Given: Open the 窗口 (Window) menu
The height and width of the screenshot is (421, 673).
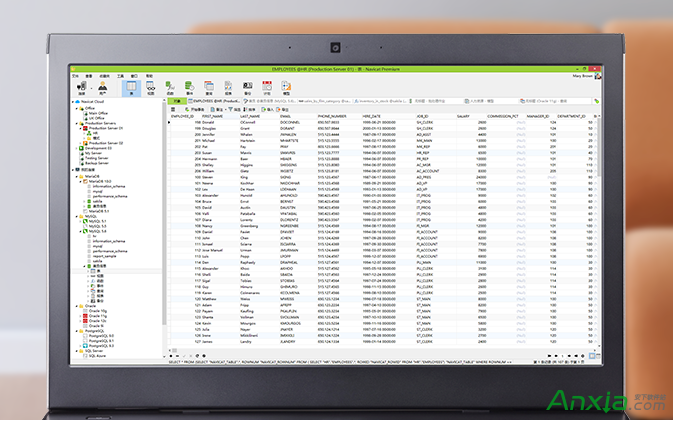Looking at the screenshot, I should (x=134, y=76).
